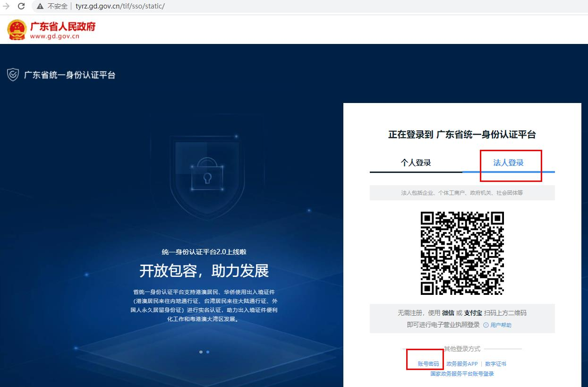The width and height of the screenshot is (588, 387).
Task: Reload the page with the browser refresh icon
Action: [21, 6]
